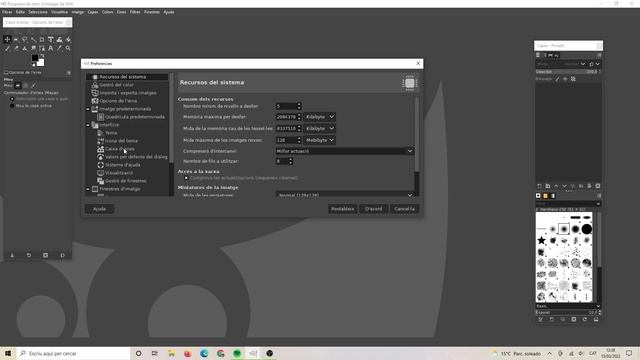Click number of threads input field
The width and height of the screenshot is (640, 360).
point(282,161)
